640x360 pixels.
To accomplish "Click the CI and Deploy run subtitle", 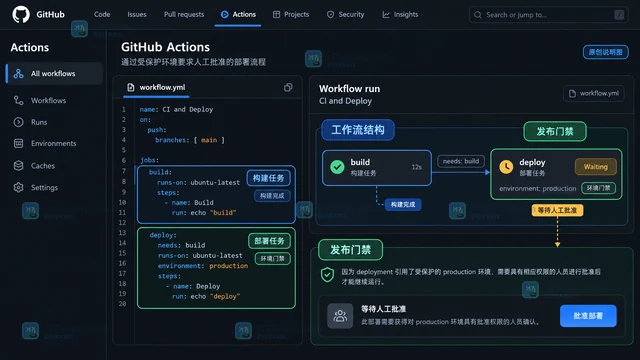I will tap(345, 101).
